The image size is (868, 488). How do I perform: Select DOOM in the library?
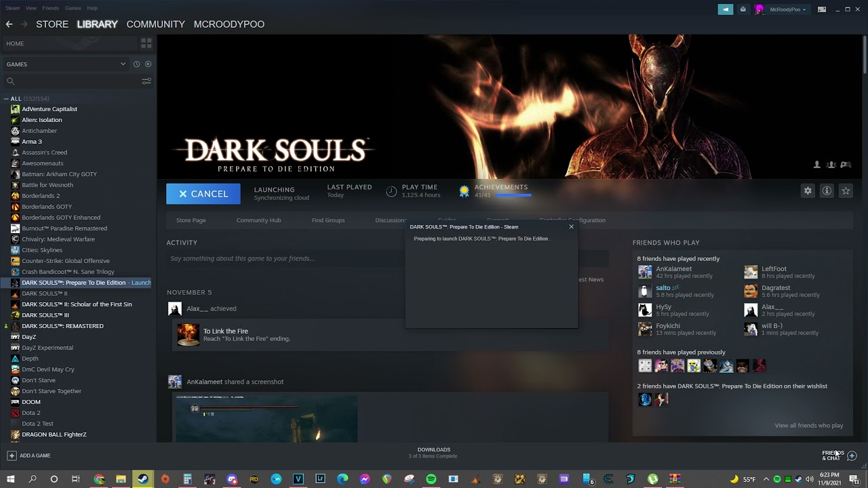[31, 402]
